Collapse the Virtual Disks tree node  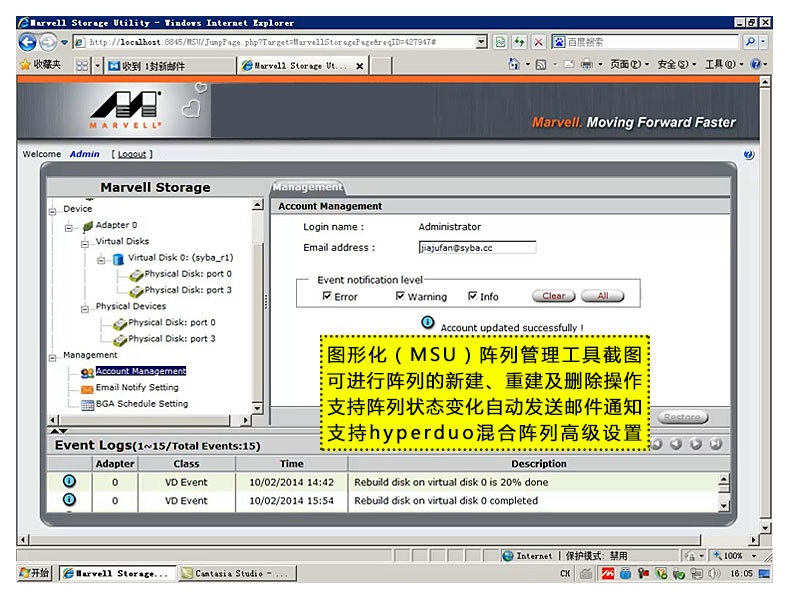(85, 244)
